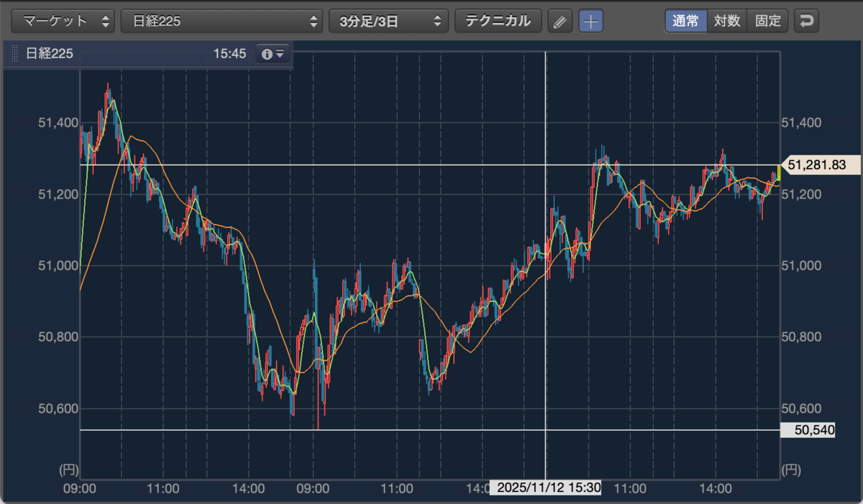Click the panel drag grip beside 日経225
The width and height of the screenshot is (863, 504).
click(15, 54)
